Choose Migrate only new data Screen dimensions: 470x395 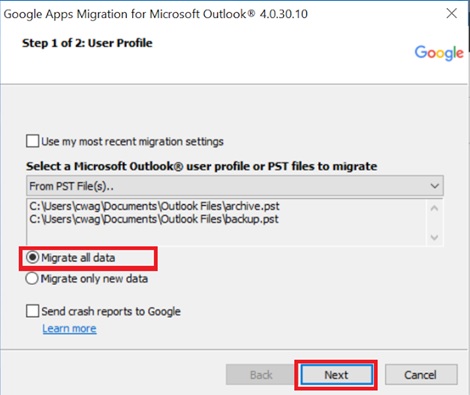(x=32, y=278)
